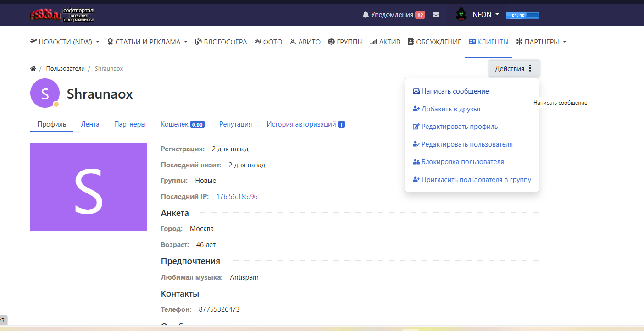Screen dimensions: 644x331
Task: Expand the Новости (NEW) dropdown arrow
Action: point(97,42)
